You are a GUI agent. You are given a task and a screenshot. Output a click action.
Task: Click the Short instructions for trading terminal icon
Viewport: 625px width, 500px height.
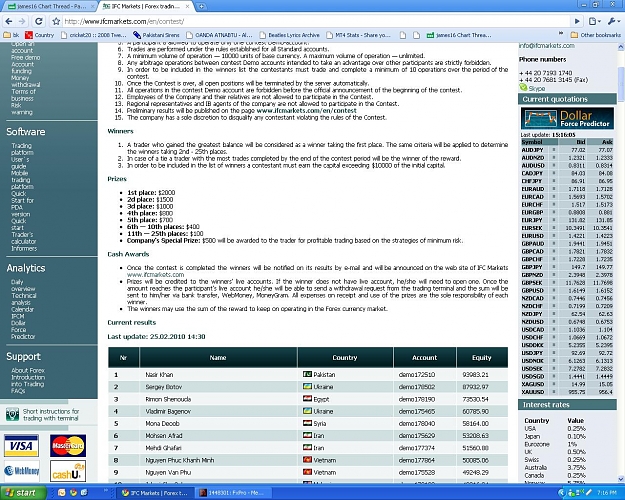pos(12,414)
